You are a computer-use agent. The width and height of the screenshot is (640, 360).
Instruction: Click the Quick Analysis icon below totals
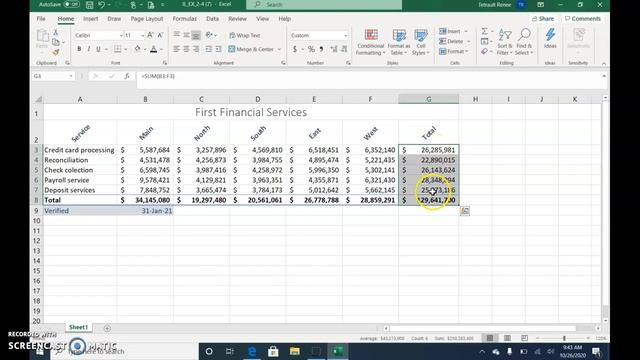(x=465, y=211)
